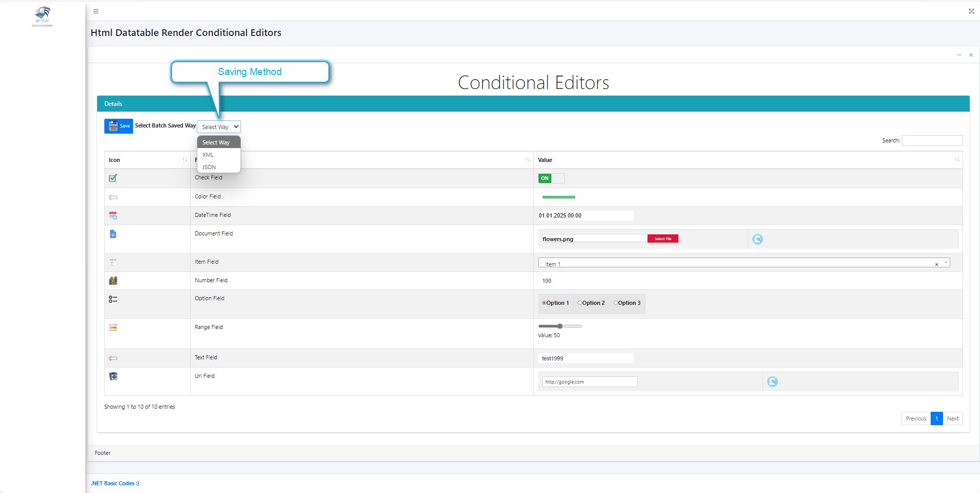This screenshot has height=493, width=980.
Task: Click the Number Field value 100
Action: [x=547, y=281]
